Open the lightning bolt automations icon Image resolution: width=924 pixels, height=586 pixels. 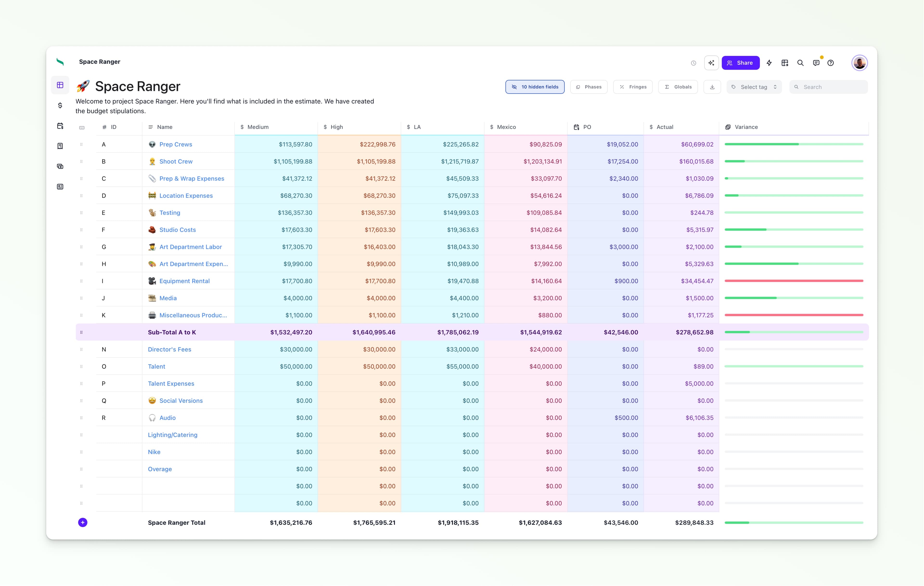pos(769,63)
